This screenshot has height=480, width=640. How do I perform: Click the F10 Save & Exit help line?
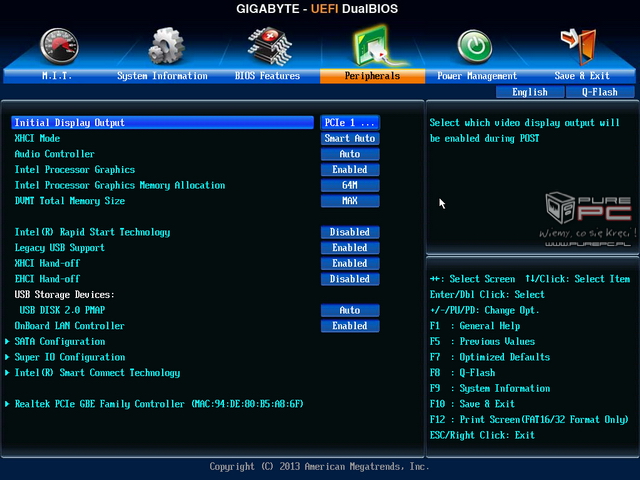[x=472, y=404]
